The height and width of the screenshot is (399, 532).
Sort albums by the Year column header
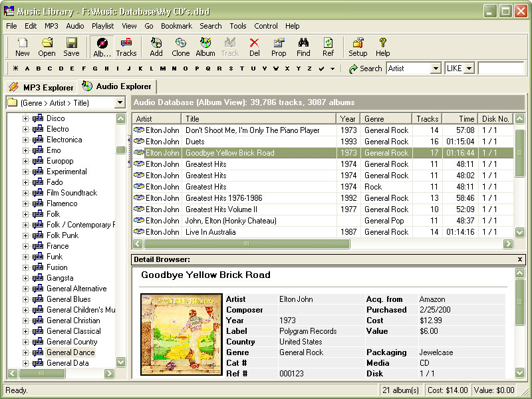(x=348, y=119)
